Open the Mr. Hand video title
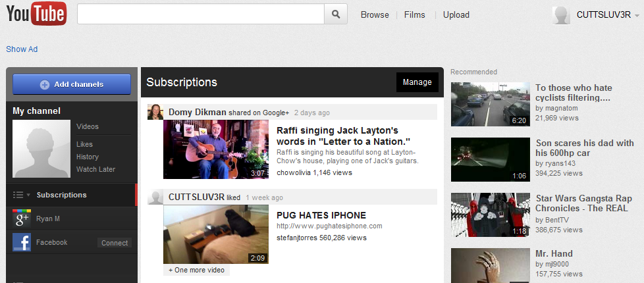The width and height of the screenshot is (644, 283). [x=554, y=253]
